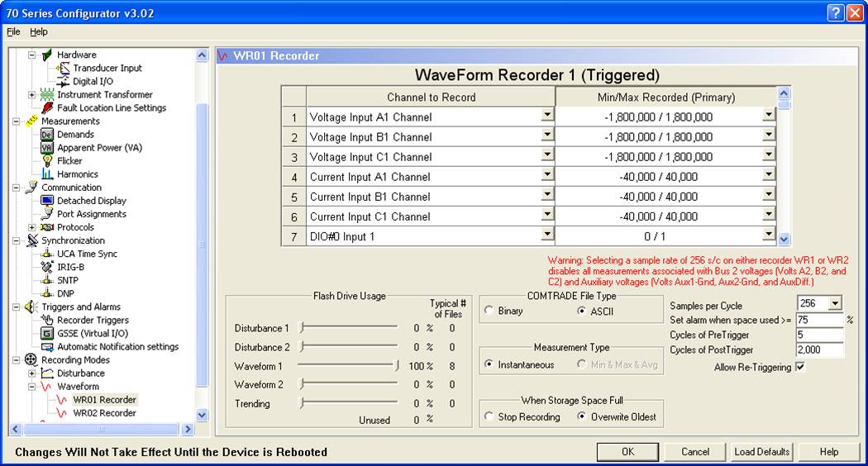Click the GSSE (Virtual I/O) icon

[47, 333]
